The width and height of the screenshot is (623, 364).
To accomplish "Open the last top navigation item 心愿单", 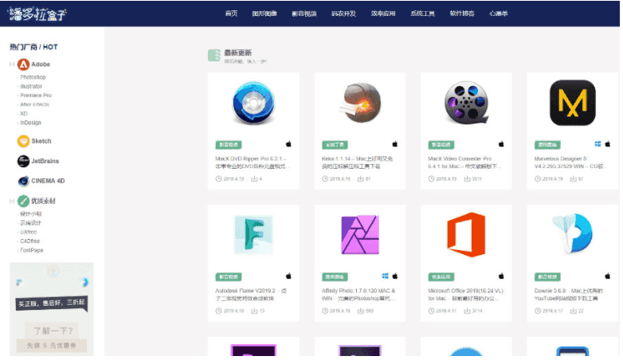I will tap(498, 14).
